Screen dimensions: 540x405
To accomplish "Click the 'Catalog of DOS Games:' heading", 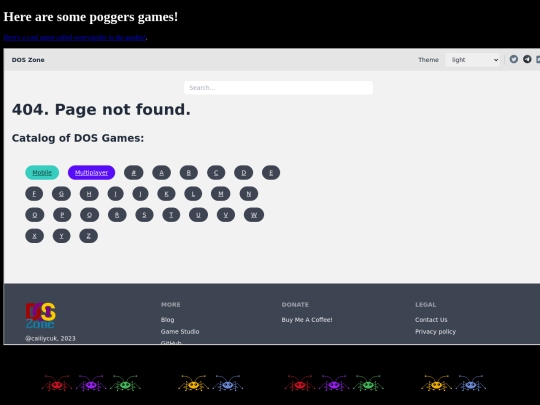I will pyautogui.click(x=78, y=138).
